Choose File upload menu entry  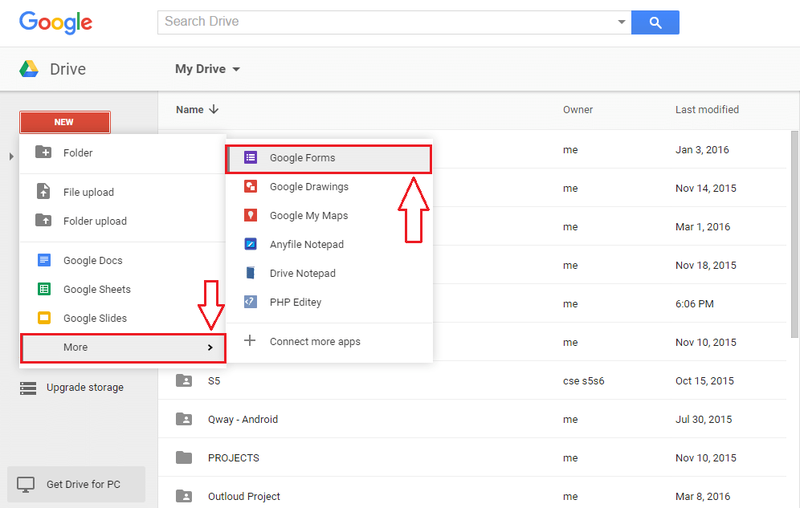[122, 192]
